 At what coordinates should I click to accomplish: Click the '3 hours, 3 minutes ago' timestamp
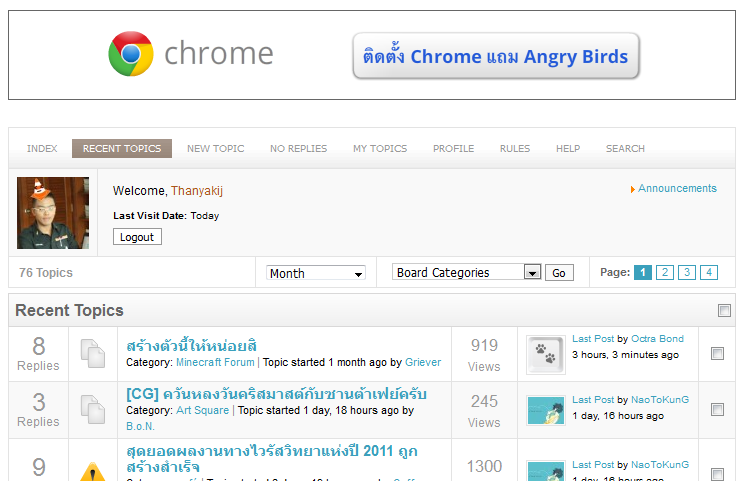coord(626,355)
